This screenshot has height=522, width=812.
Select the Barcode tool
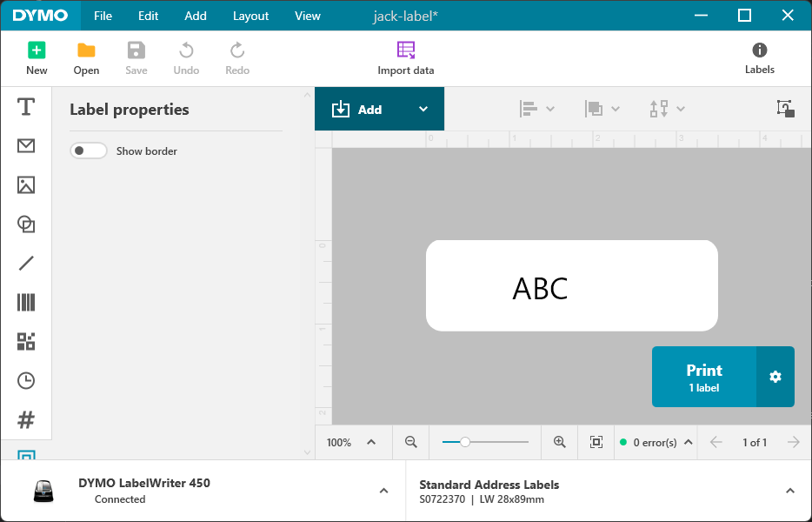tap(26, 303)
